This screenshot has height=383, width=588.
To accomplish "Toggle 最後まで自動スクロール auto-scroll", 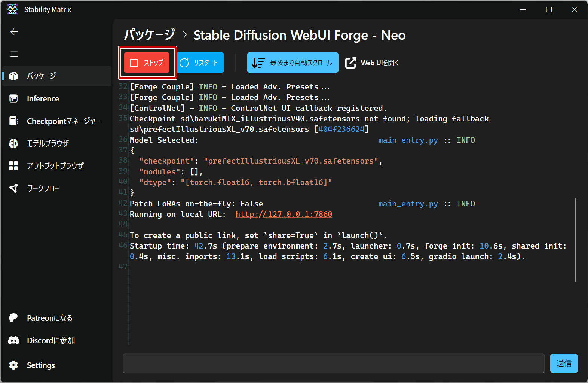I will pyautogui.click(x=293, y=63).
